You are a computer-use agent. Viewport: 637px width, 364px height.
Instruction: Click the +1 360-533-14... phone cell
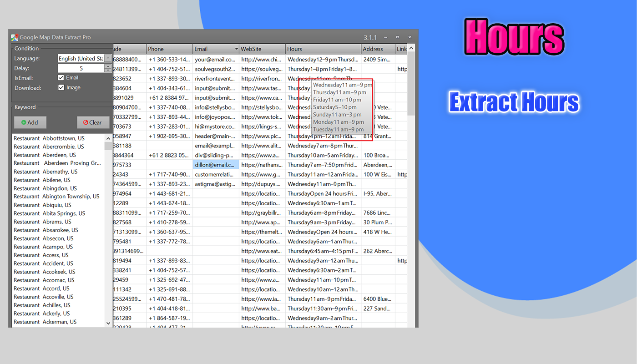point(169,59)
